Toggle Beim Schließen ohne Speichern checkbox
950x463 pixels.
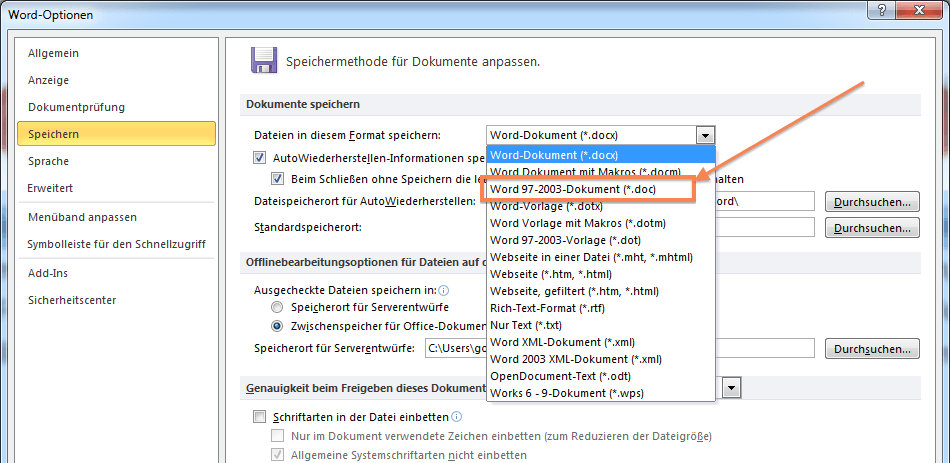click(x=278, y=179)
